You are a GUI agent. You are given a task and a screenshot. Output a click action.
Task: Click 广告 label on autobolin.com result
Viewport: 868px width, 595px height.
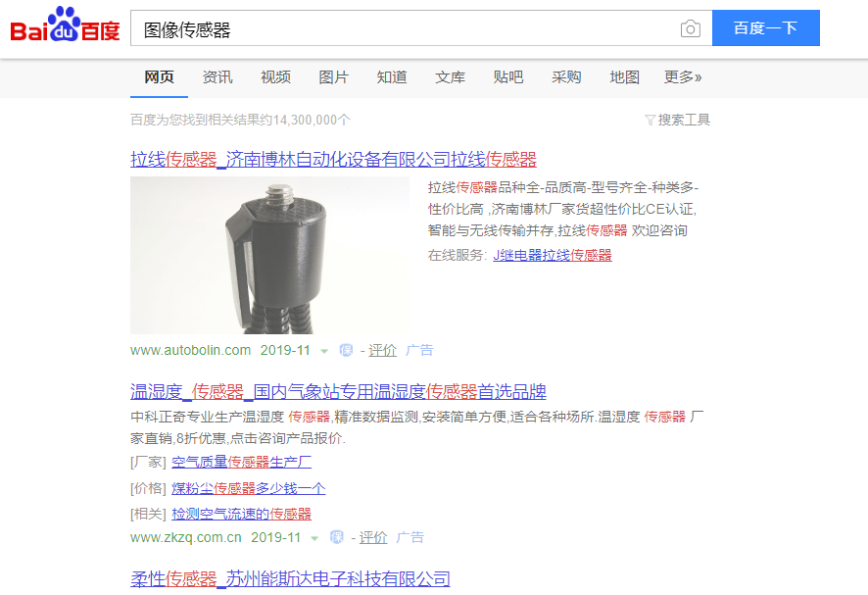(419, 350)
